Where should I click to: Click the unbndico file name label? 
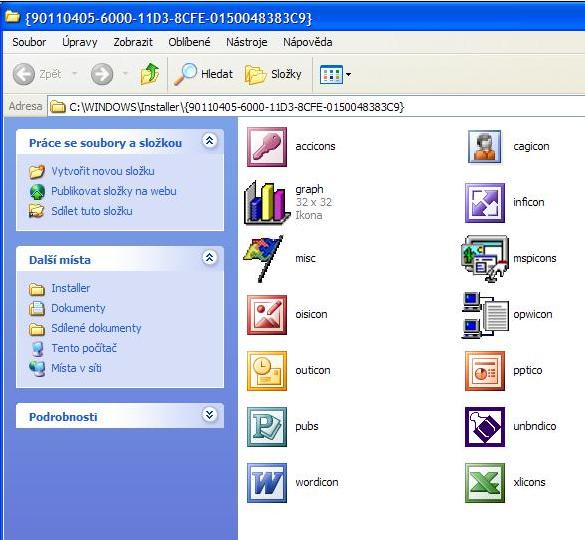(x=535, y=426)
